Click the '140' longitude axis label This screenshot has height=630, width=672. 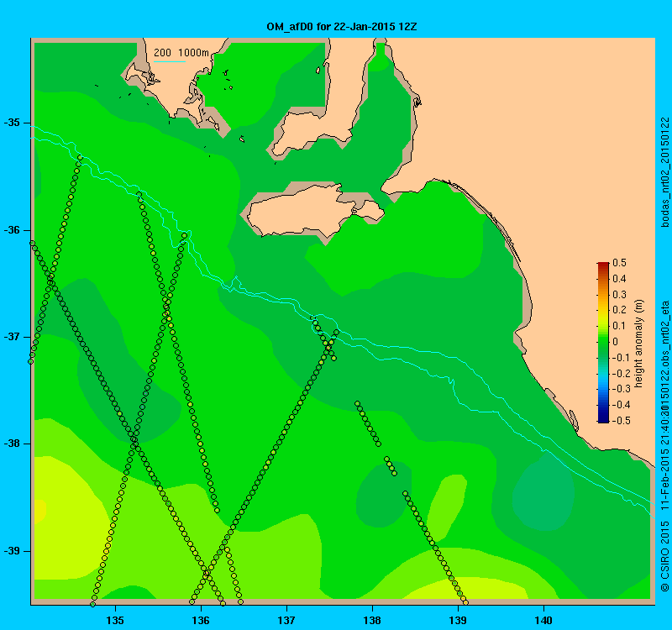543,621
